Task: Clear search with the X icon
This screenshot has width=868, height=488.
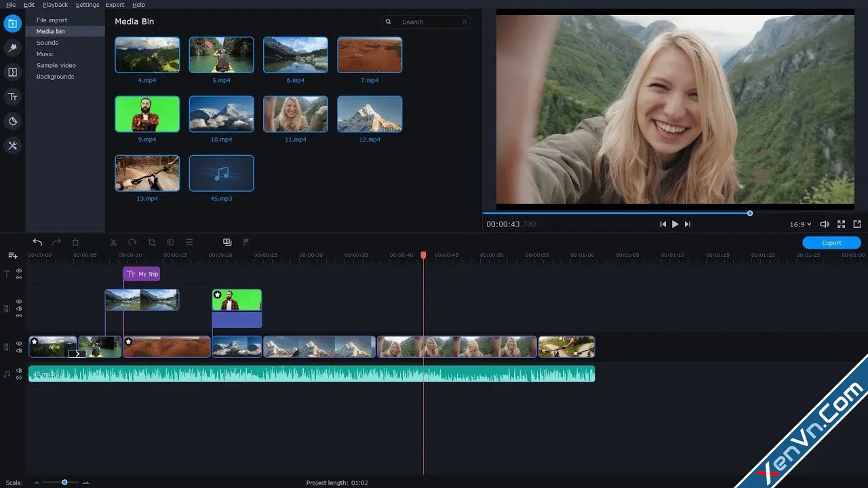Action: click(x=464, y=22)
